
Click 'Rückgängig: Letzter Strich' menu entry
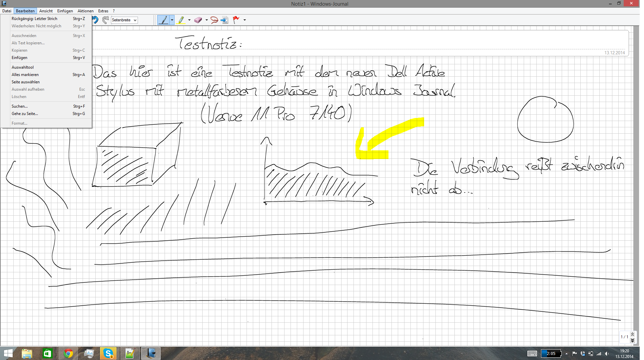pos(34,19)
